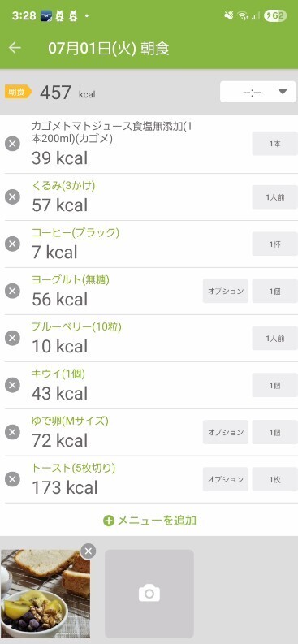Open オプション for ヨーグルト(無糖)

point(226,292)
